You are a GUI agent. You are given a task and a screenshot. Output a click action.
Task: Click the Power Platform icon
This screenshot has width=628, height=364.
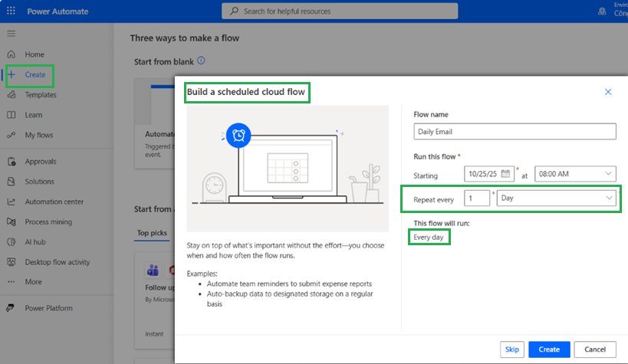click(x=11, y=308)
